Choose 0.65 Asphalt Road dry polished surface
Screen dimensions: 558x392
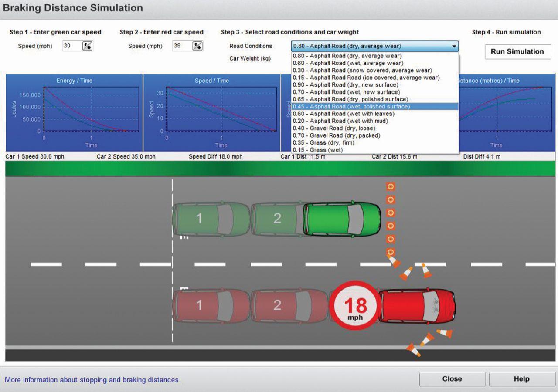pyautogui.click(x=375, y=99)
